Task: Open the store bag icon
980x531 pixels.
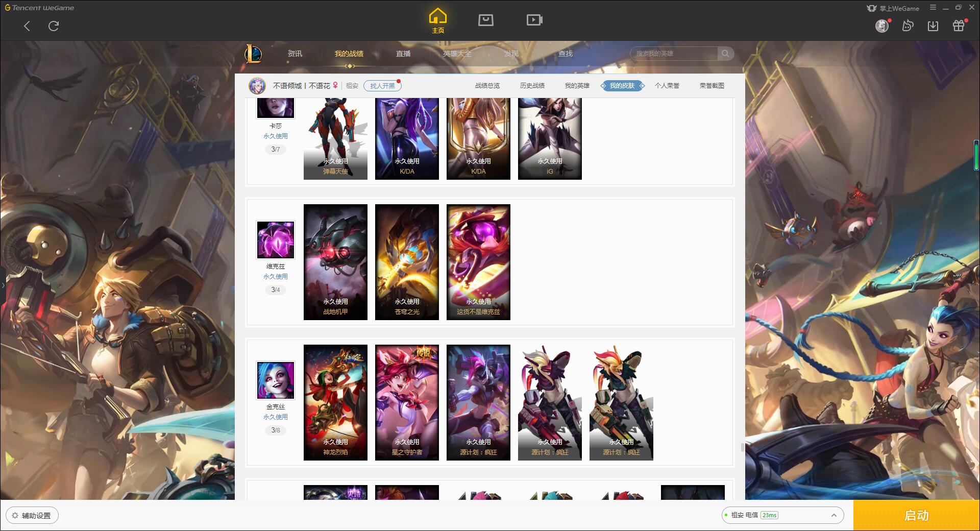Action: coord(486,20)
